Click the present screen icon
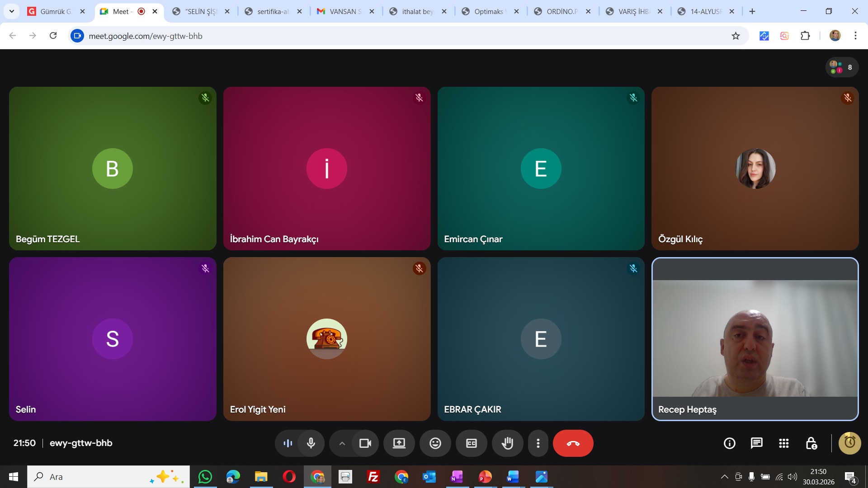Viewport: 868px width, 488px height. coord(399,443)
